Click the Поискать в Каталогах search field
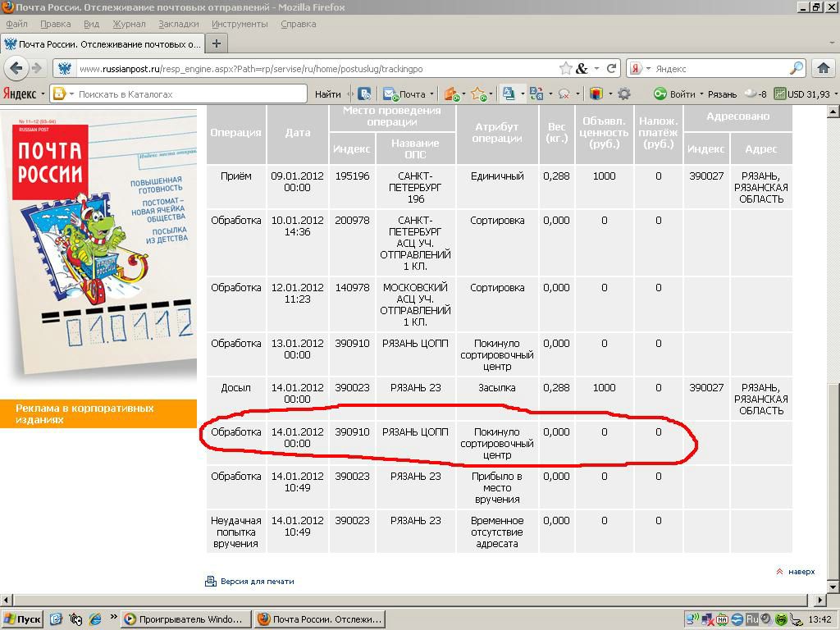 click(189, 94)
